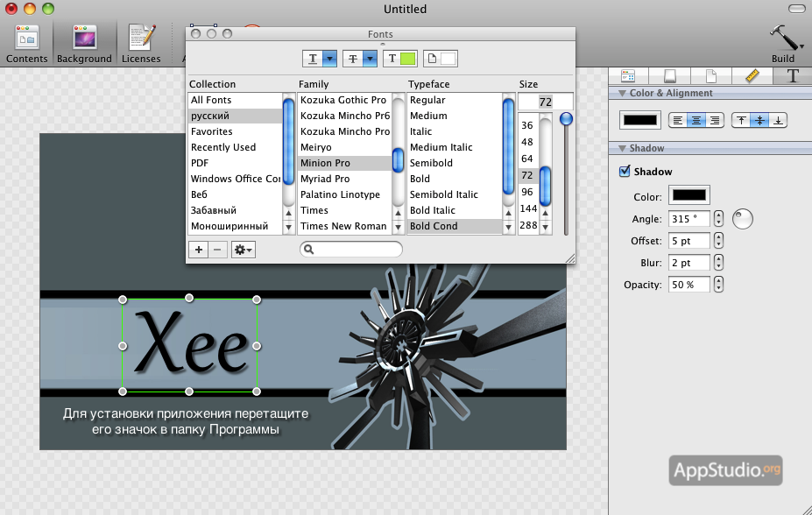The image size is (812, 515).
Task: Click the shadow Angle field
Action: 689,218
